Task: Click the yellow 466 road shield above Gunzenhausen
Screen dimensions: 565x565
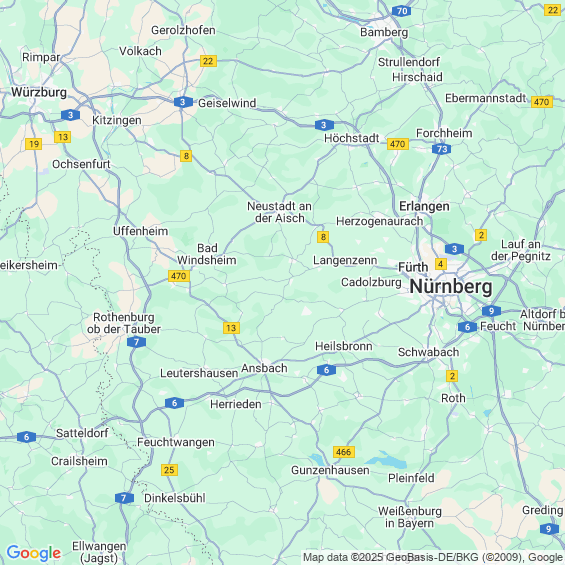Action: [x=344, y=452]
